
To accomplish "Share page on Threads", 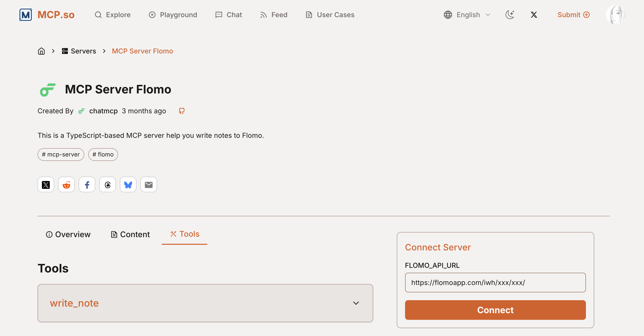I will (x=108, y=185).
